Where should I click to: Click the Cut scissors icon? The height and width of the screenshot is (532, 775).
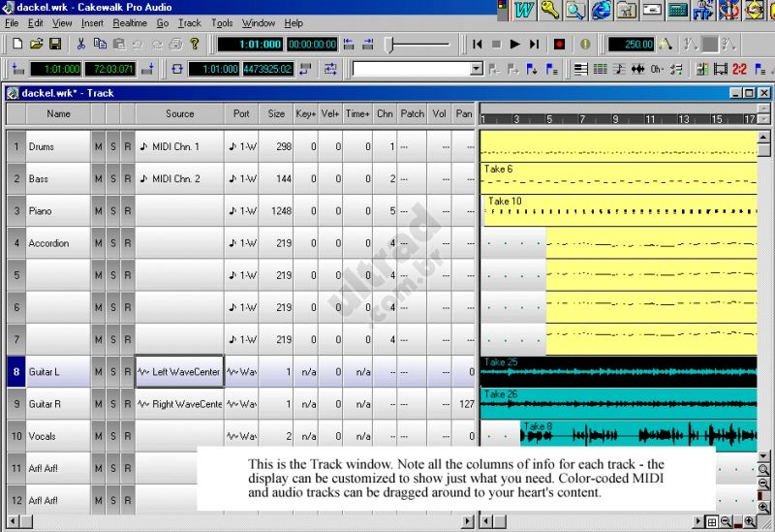pos(81,44)
